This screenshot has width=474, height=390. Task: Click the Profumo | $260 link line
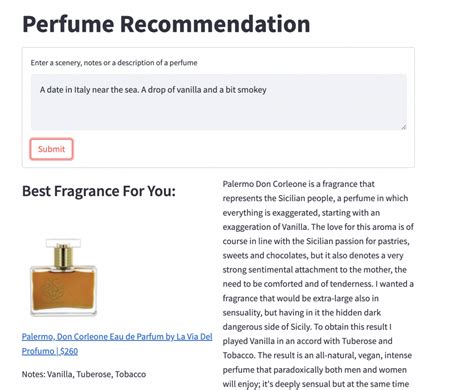(x=50, y=351)
